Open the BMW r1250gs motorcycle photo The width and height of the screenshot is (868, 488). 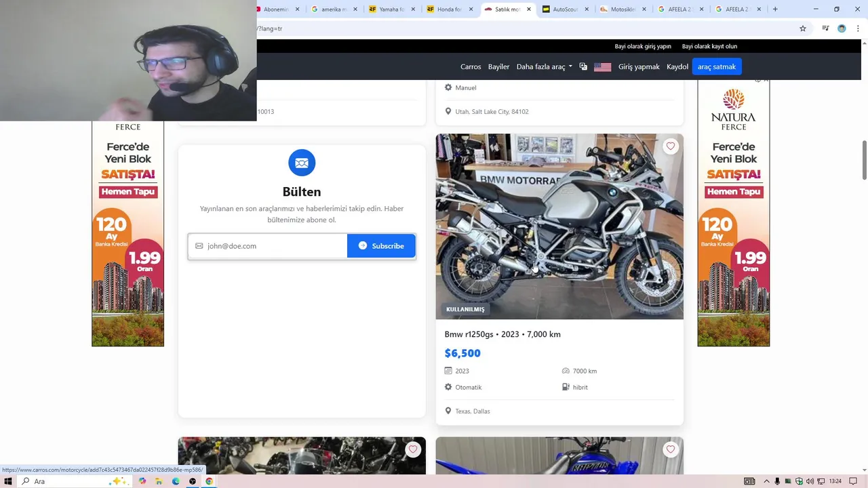click(559, 226)
